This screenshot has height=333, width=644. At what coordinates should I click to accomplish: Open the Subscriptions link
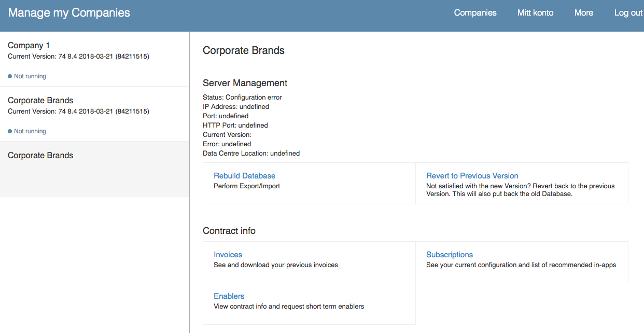449,255
